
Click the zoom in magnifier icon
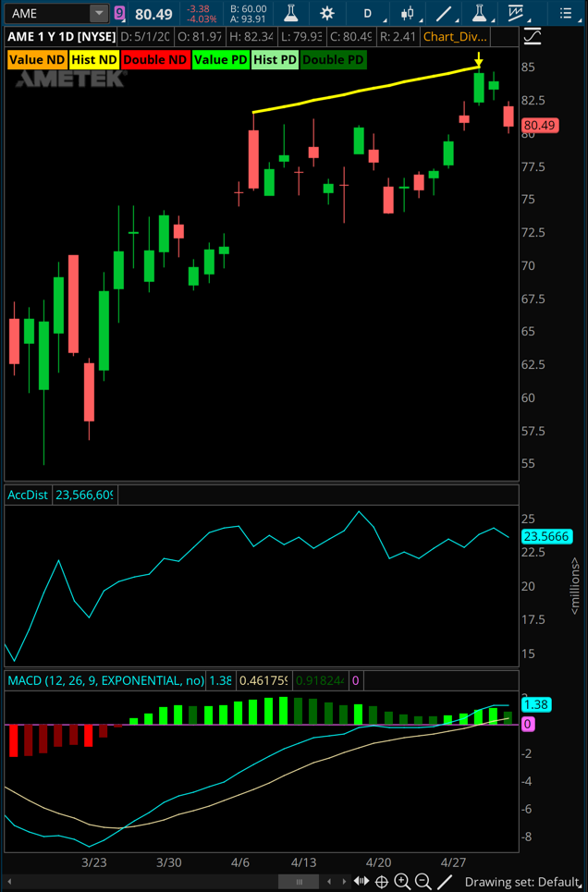pyautogui.click(x=402, y=883)
